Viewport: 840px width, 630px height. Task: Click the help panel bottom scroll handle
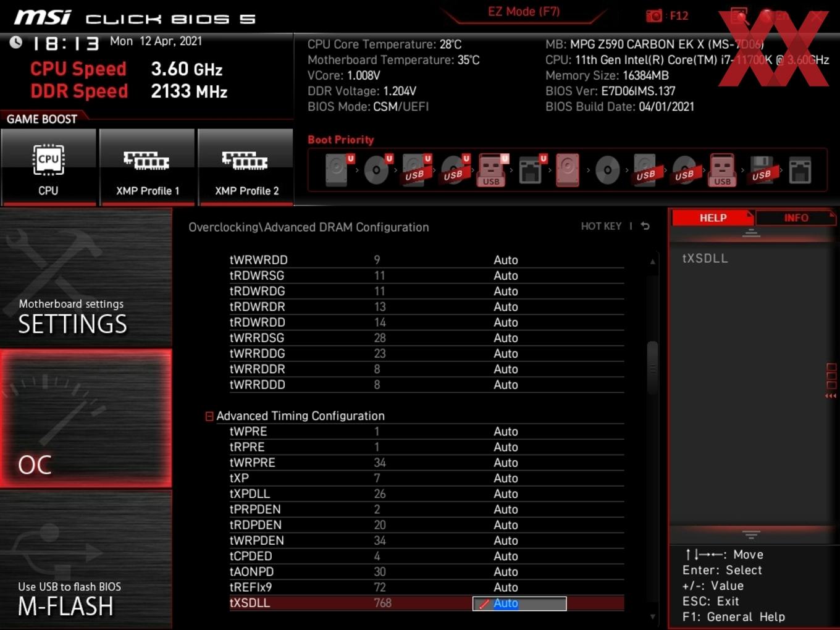pos(751,534)
